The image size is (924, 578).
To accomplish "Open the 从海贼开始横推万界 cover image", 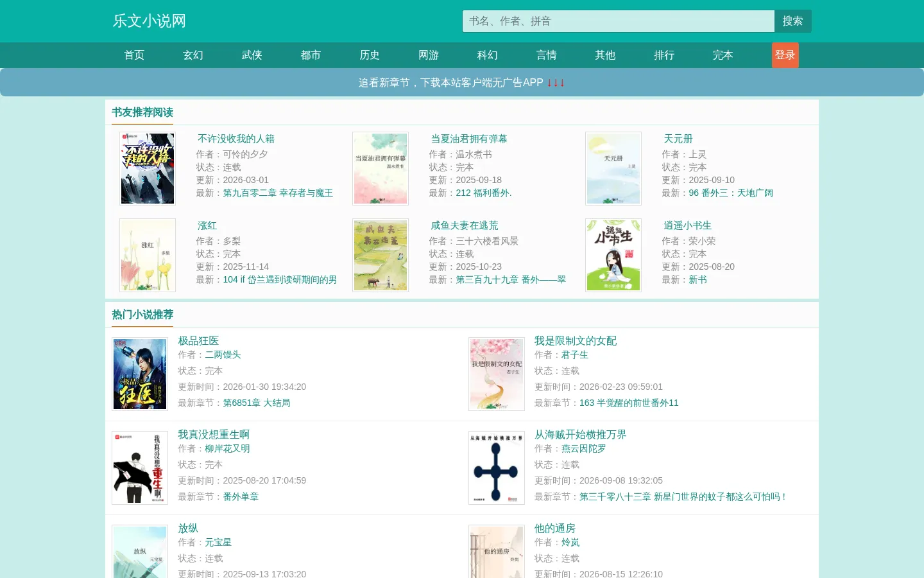I will [x=497, y=468].
